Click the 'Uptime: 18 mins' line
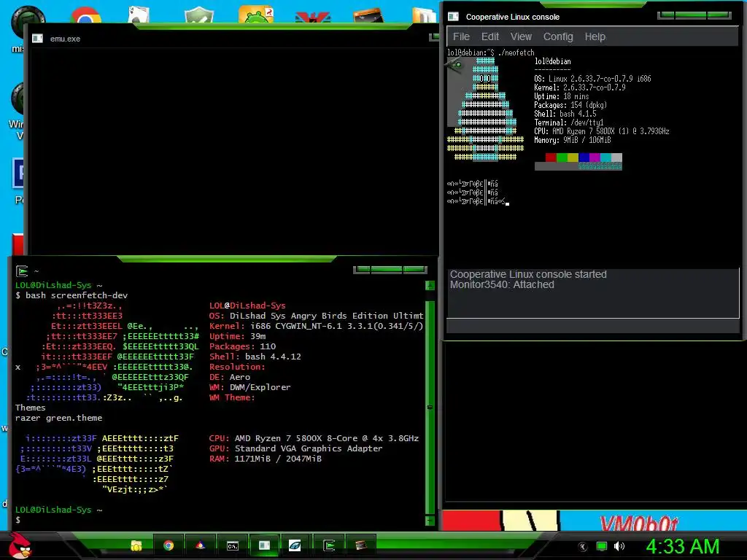Image resolution: width=747 pixels, height=560 pixels. point(561,96)
